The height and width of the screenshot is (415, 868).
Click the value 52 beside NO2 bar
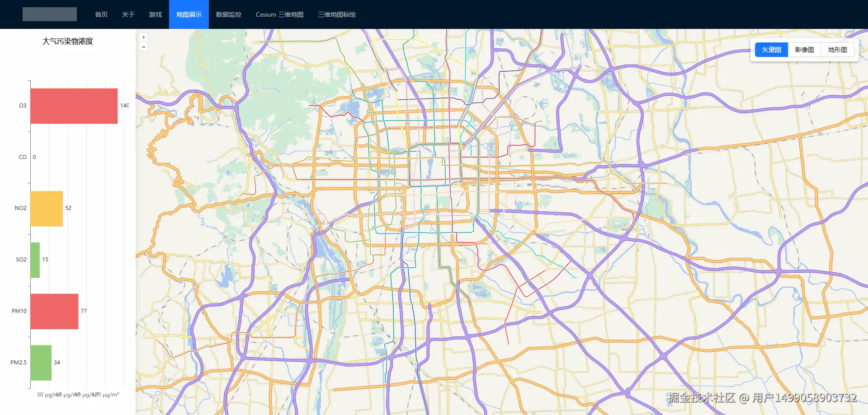click(68, 208)
